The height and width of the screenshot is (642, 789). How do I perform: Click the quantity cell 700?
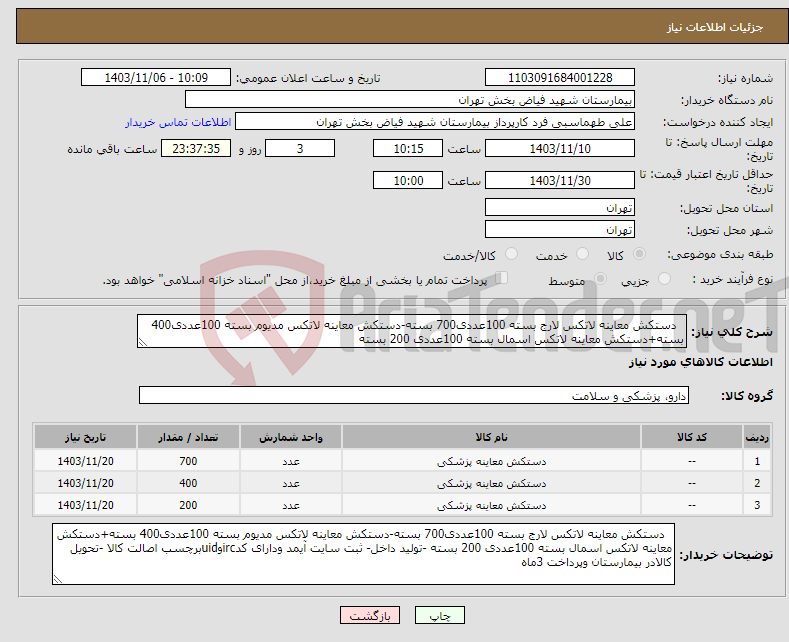click(188, 461)
